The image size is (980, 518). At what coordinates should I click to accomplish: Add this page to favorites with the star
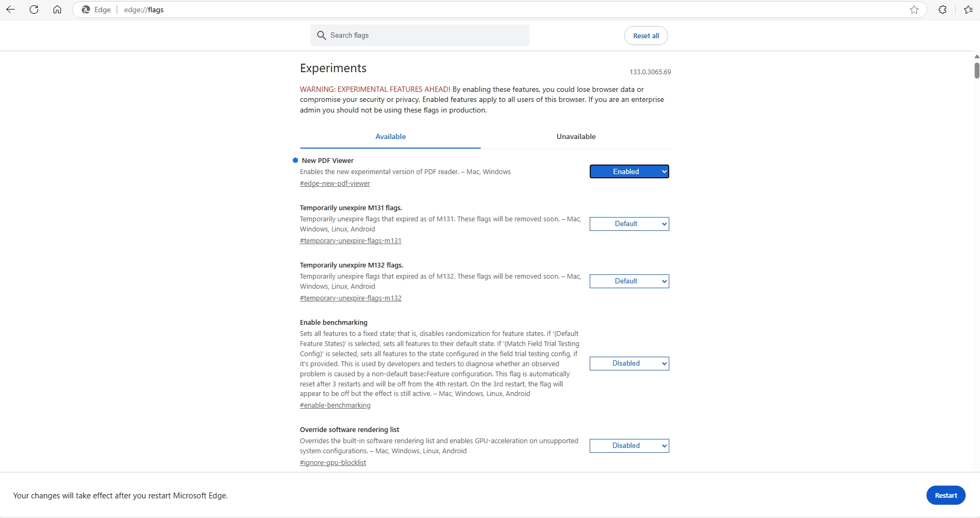[914, 10]
